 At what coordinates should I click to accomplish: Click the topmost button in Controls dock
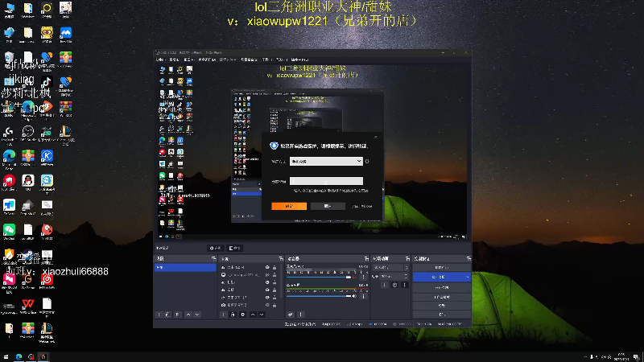click(x=441, y=268)
